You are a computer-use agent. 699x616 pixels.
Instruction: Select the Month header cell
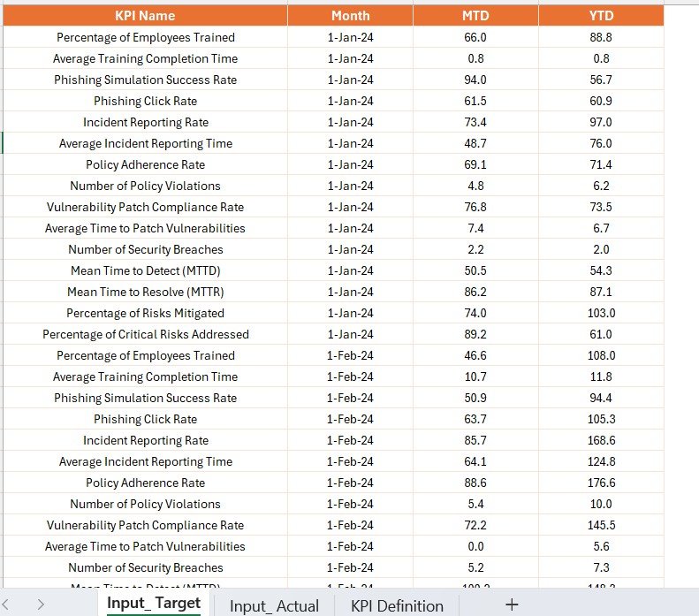pos(351,16)
